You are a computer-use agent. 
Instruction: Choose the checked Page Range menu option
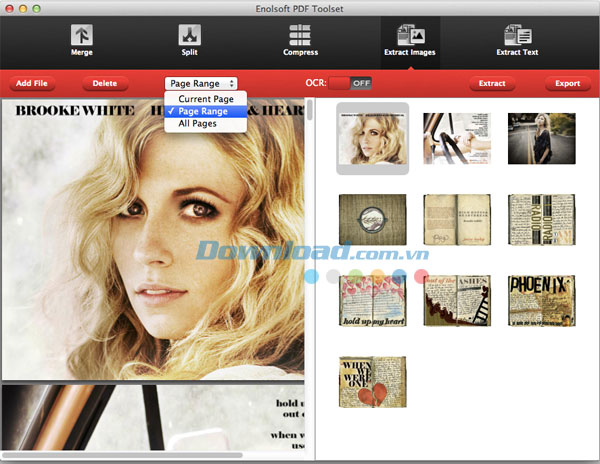pyautogui.click(x=205, y=111)
